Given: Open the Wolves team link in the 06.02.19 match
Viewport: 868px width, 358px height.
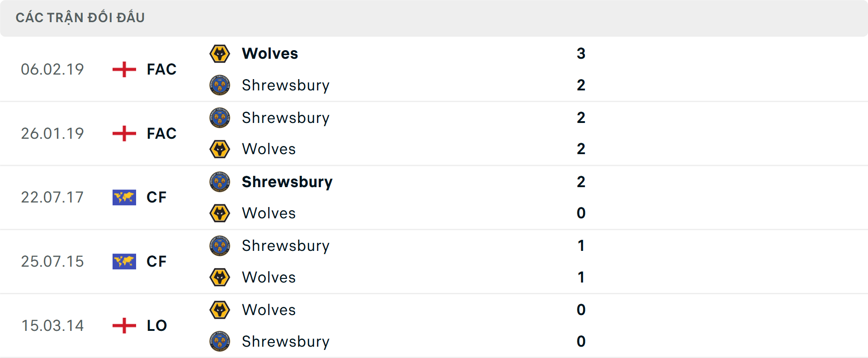Looking at the screenshot, I should [x=270, y=53].
